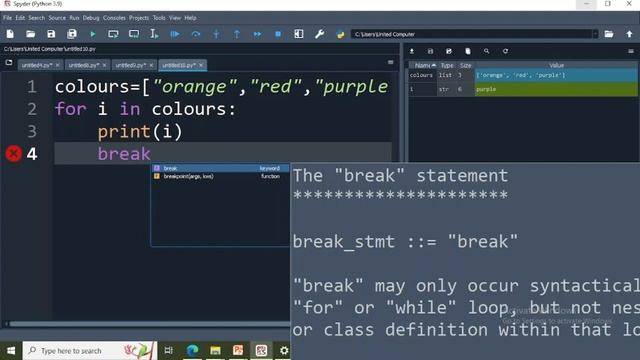Run selection or current line icon

click(154, 34)
